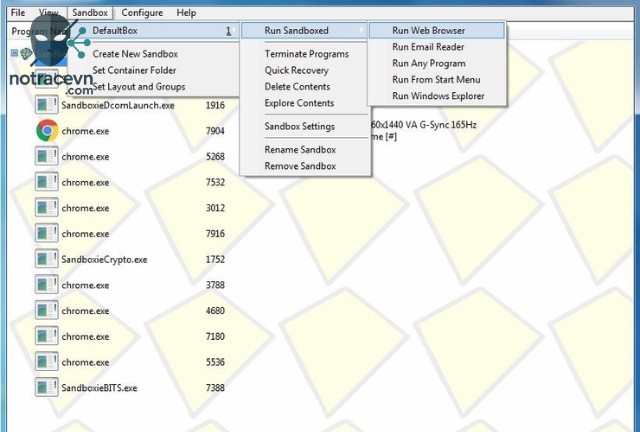This screenshot has height=432, width=640.
Task: Open the Help menu
Action: click(x=186, y=13)
